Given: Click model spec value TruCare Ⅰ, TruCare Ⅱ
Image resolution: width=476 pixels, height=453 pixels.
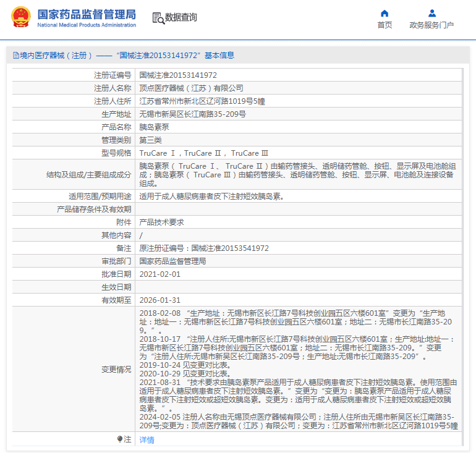Looking at the screenshot, I should 204,153.
